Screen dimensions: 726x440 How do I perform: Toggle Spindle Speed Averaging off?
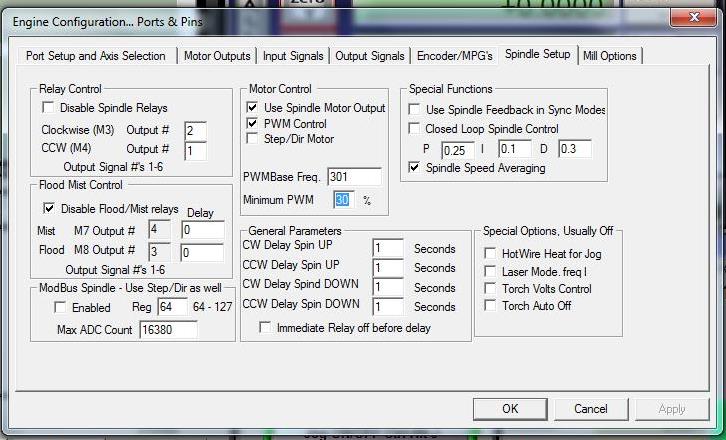tap(415, 168)
